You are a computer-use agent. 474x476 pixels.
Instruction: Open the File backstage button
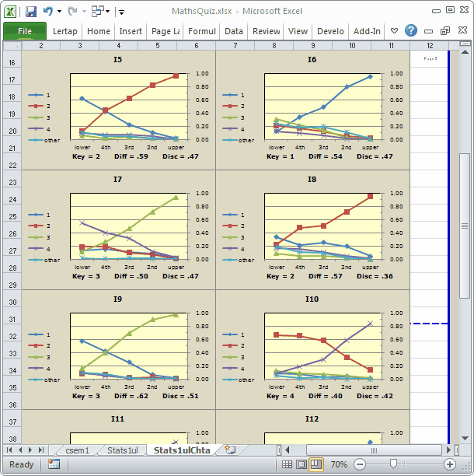tap(24, 31)
